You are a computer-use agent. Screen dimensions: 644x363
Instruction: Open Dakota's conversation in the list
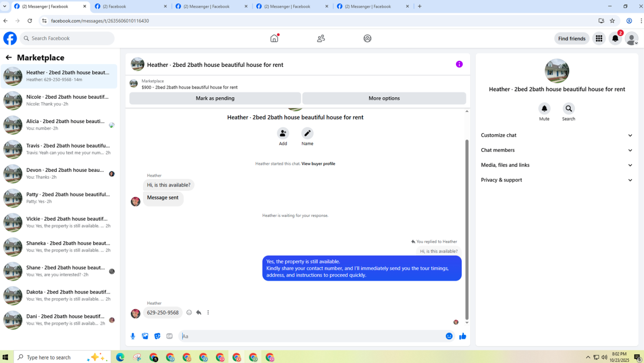coord(59,295)
